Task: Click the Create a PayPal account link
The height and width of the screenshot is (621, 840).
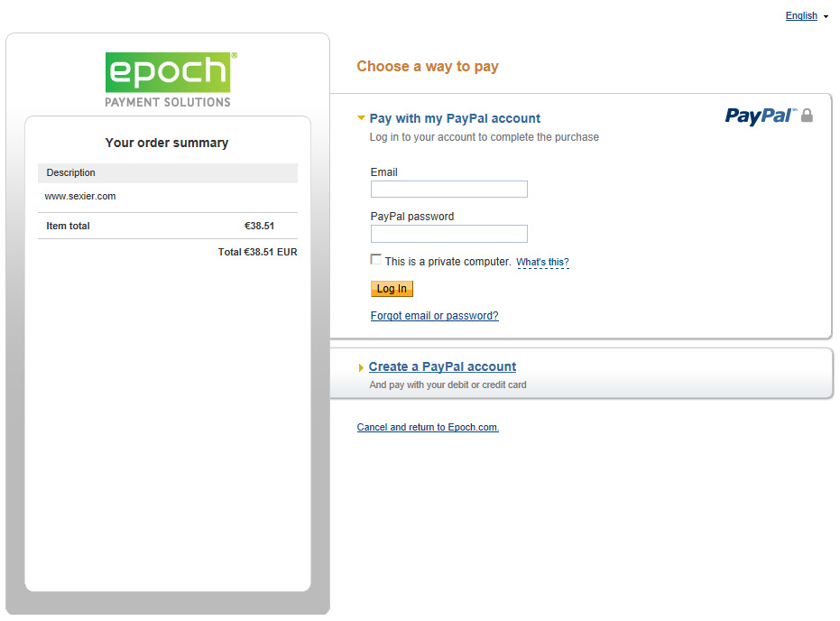Action: click(x=442, y=366)
